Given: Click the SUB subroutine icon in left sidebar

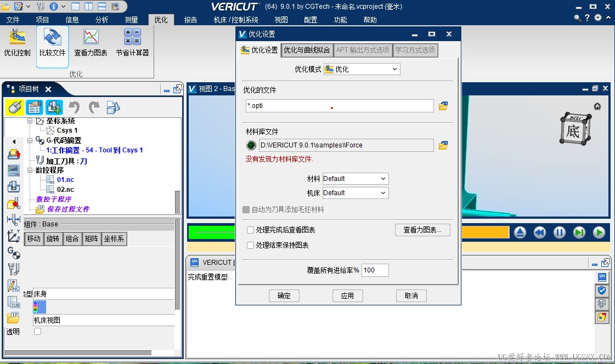Looking at the screenshot, I should tap(14, 302).
